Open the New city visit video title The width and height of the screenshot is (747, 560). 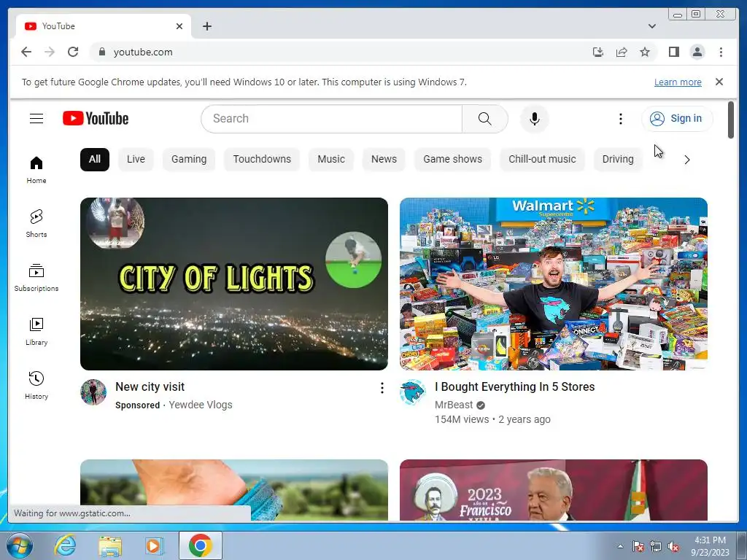click(150, 386)
